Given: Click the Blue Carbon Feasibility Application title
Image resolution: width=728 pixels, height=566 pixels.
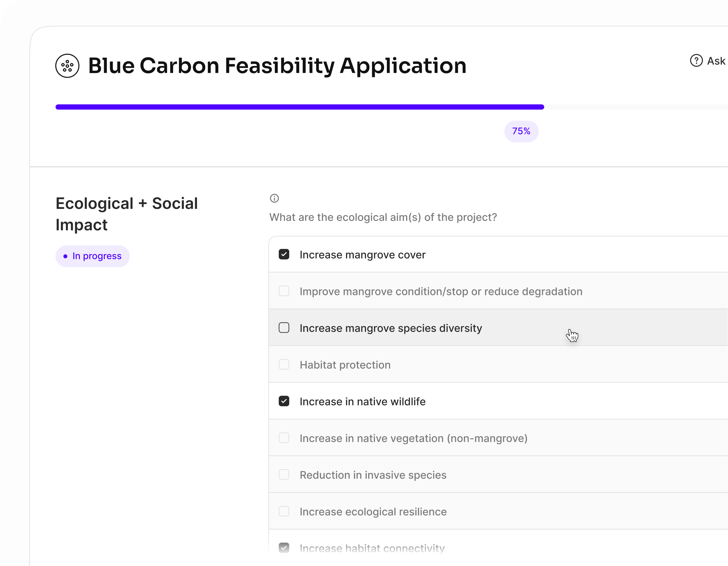Looking at the screenshot, I should tap(277, 66).
